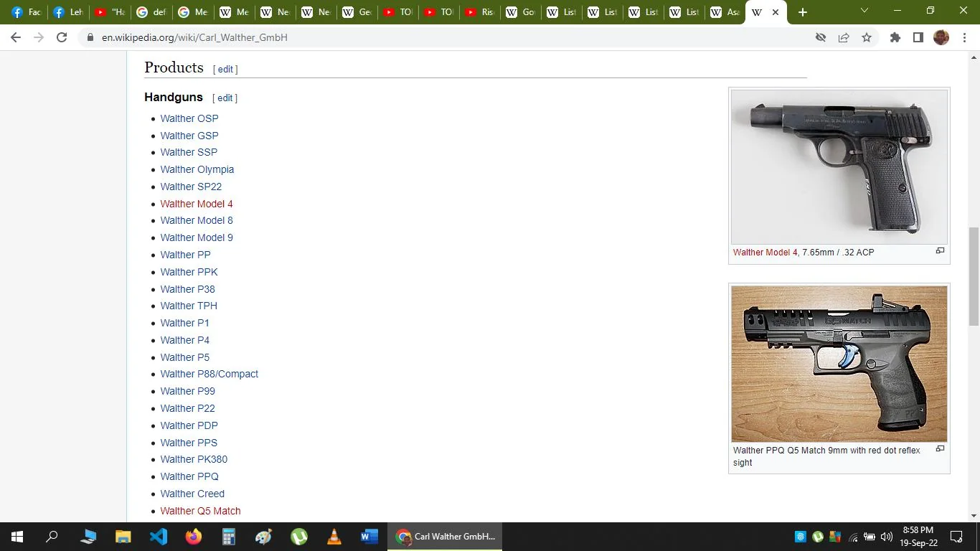Switch to the Facebook tab labeled 'Leh'
The width and height of the screenshot is (980, 551).
click(68, 12)
